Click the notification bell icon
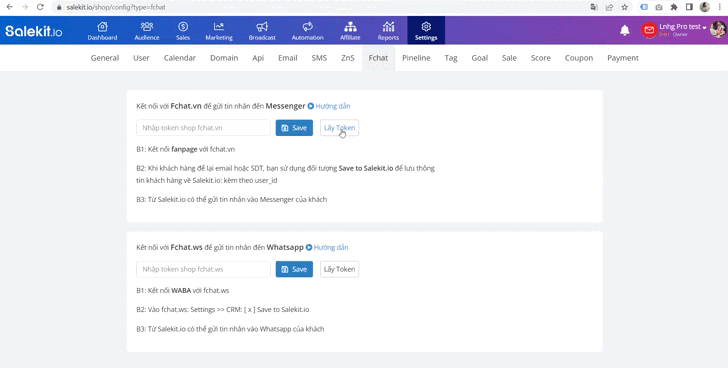Screen dimensions: 728x368 click(x=625, y=31)
